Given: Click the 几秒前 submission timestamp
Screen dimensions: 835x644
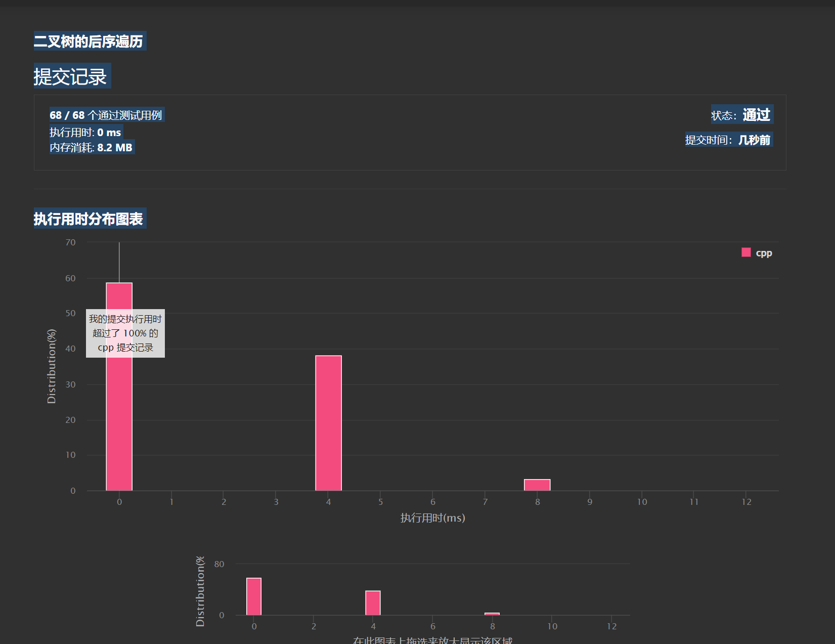Looking at the screenshot, I should click(756, 140).
